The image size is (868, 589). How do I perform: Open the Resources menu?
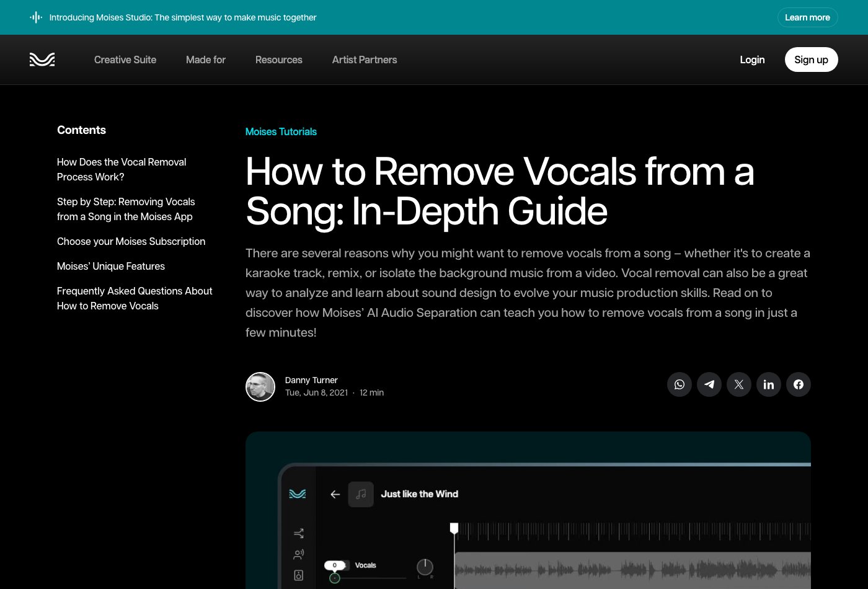[x=279, y=60]
